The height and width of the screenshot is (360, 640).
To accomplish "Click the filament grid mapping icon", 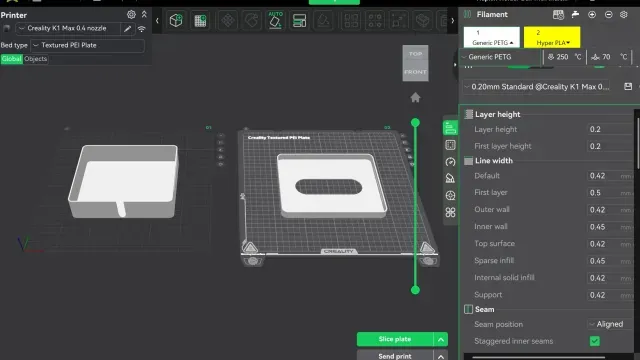I will 558,15.
